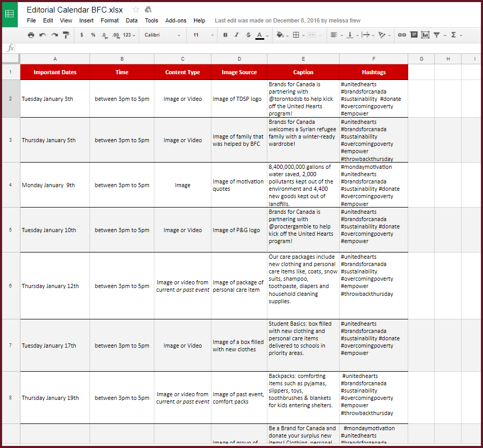483x448 pixels.
Task: Select the Image of motivation quotes cell
Action: point(239,185)
